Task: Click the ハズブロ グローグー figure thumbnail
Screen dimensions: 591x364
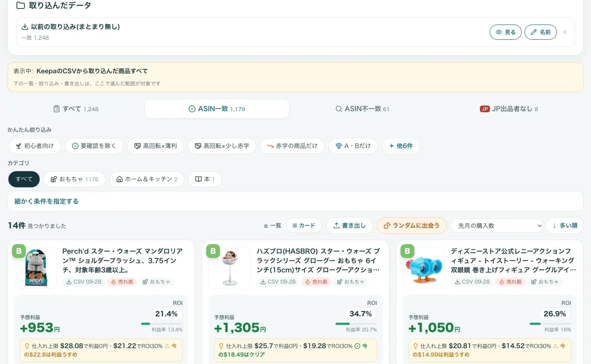Action: tap(230, 268)
